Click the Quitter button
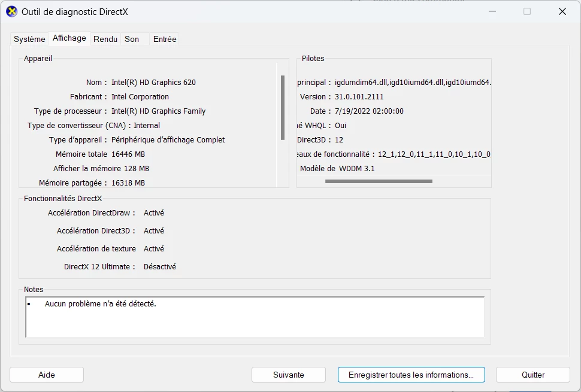 (533, 375)
